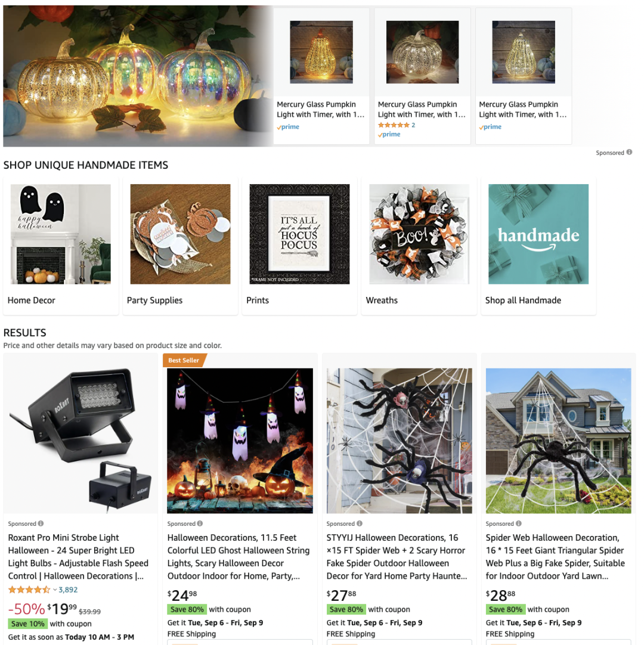The width and height of the screenshot is (644, 645).
Task: Click info icon beside Roxant Sponsored label
Action: [41, 523]
